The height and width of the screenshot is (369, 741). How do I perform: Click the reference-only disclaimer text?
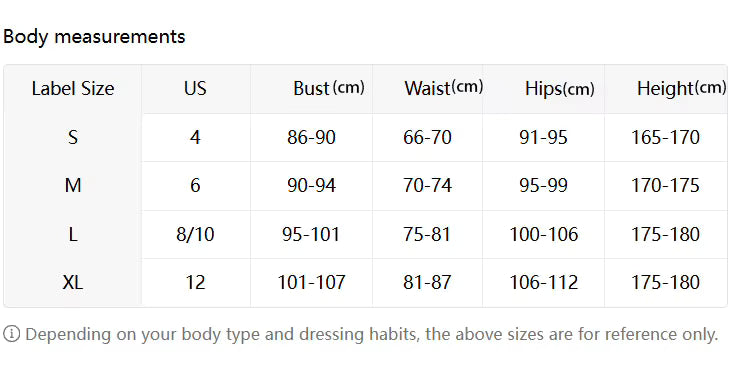pos(371,335)
